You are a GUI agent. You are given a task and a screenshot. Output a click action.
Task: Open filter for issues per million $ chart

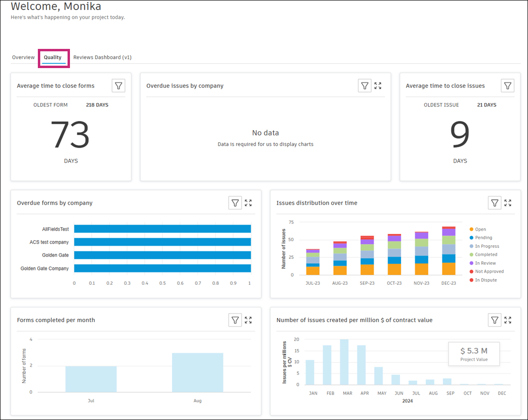(494, 320)
